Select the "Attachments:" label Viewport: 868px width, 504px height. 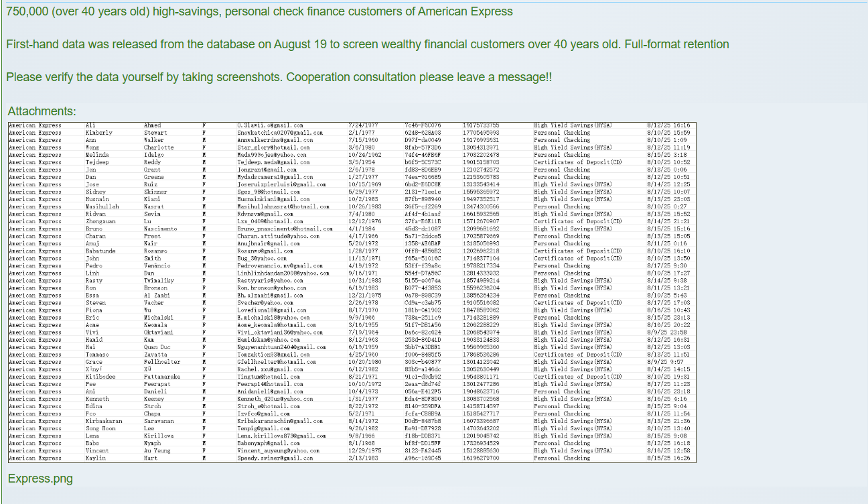(x=42, y=111)
